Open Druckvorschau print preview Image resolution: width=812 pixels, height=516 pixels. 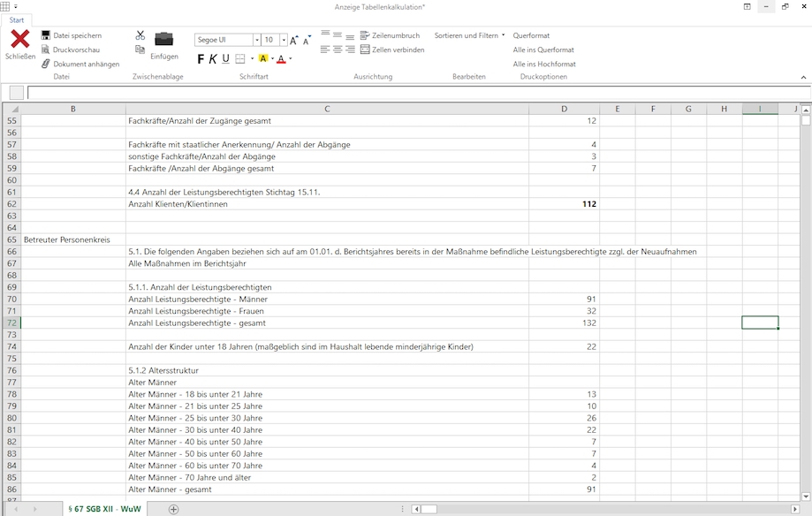click(x=71, y=49)
